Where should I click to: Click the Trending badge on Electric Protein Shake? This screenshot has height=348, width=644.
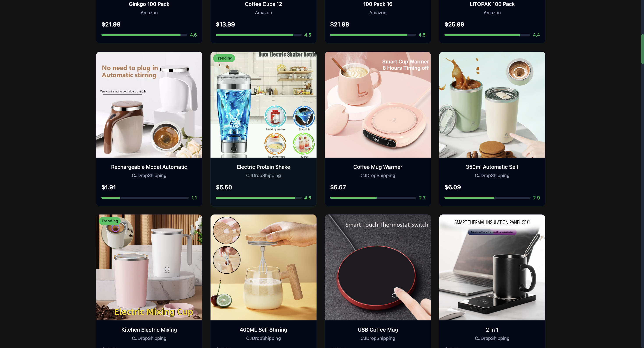[x=224, y=58]
